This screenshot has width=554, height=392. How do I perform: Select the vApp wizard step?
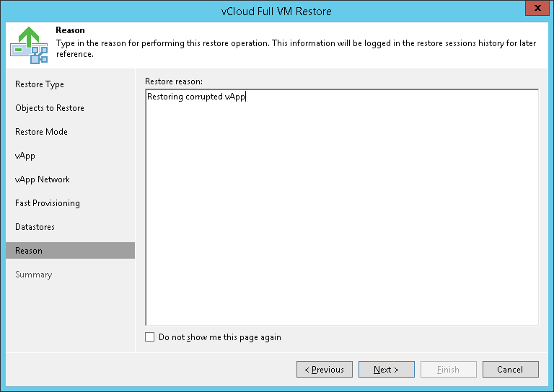tap(25, 156)
